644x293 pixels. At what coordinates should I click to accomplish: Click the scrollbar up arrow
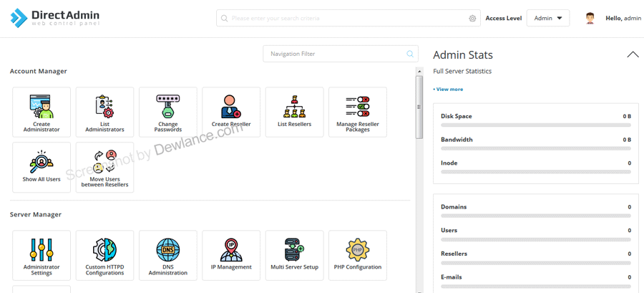419,72
